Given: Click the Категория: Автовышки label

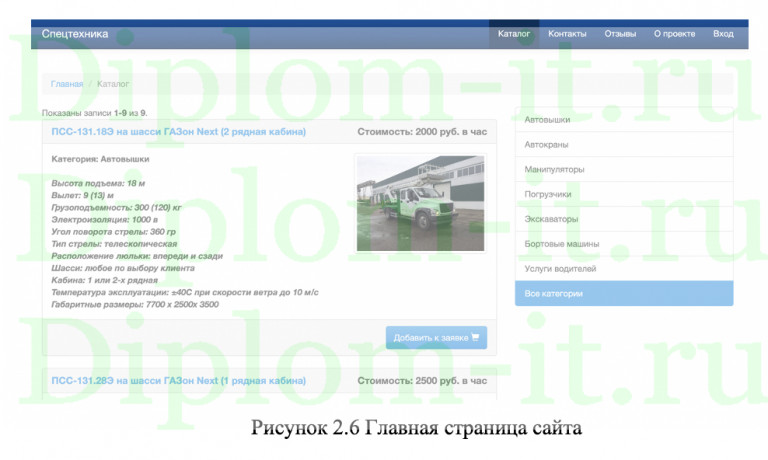Looking at the screenshot, I should click(100, 159).
